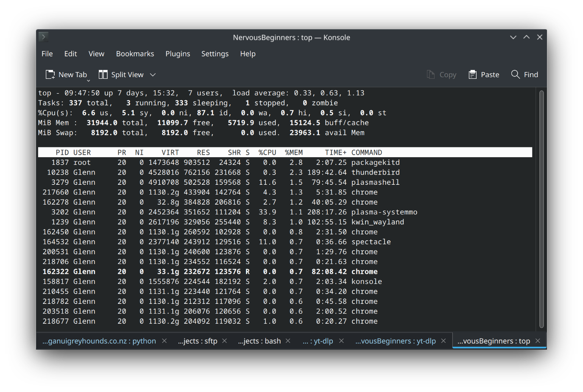Open the Edit menu
The height and width of the screenshot is (392, 583).
[70, 54]
